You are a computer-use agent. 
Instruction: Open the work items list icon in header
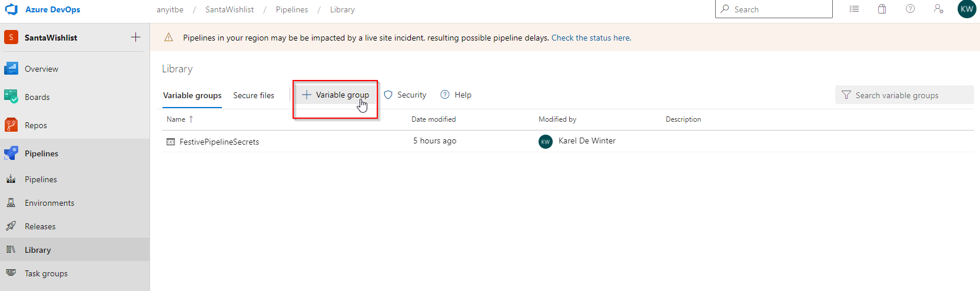pos(855,9)
